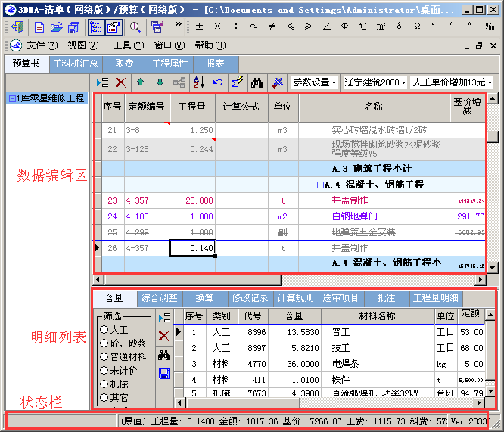Open the 帮助(H) menu
This screenshot has width=504, height=432.
click(x=210, y=45)
